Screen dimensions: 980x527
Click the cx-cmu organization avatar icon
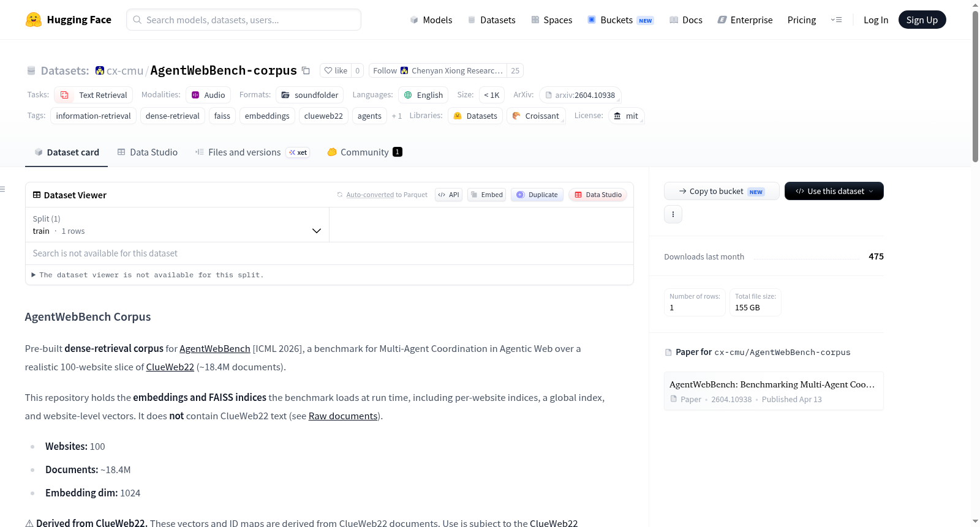(100, 70)
